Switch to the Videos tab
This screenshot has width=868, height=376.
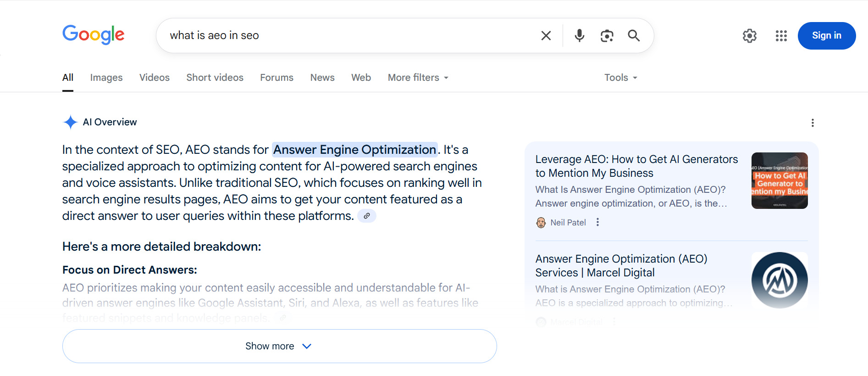pos(155,78)
